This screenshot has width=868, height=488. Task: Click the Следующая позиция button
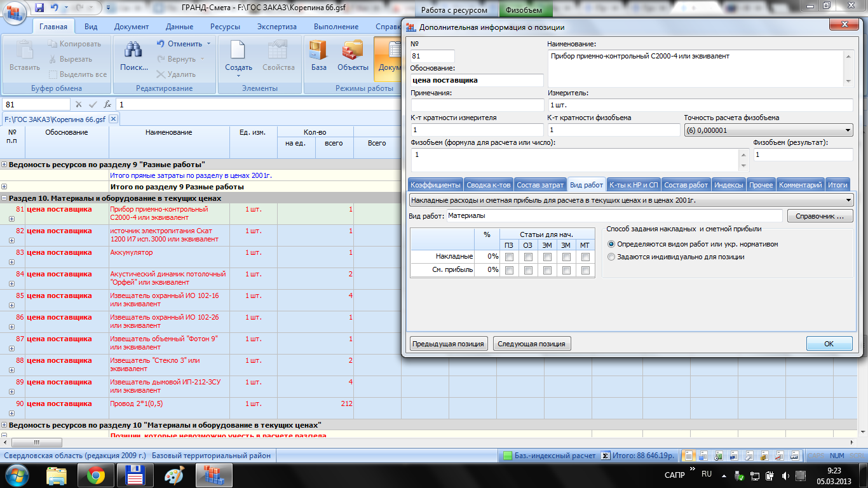point(531,344)
